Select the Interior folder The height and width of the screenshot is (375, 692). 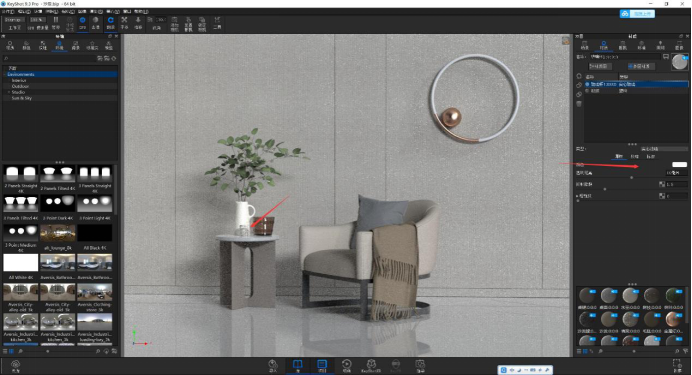[19, 80]
